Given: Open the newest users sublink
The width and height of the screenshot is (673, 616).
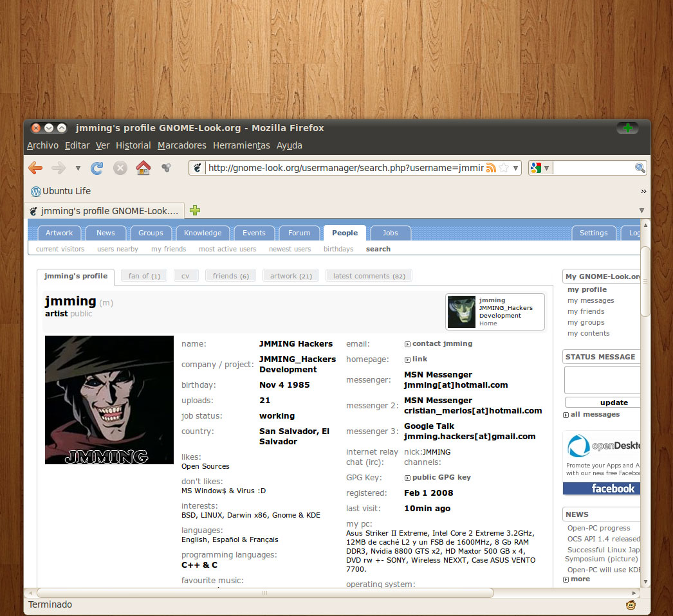Looking at the screenshot, I should click(x=290, y=249).
